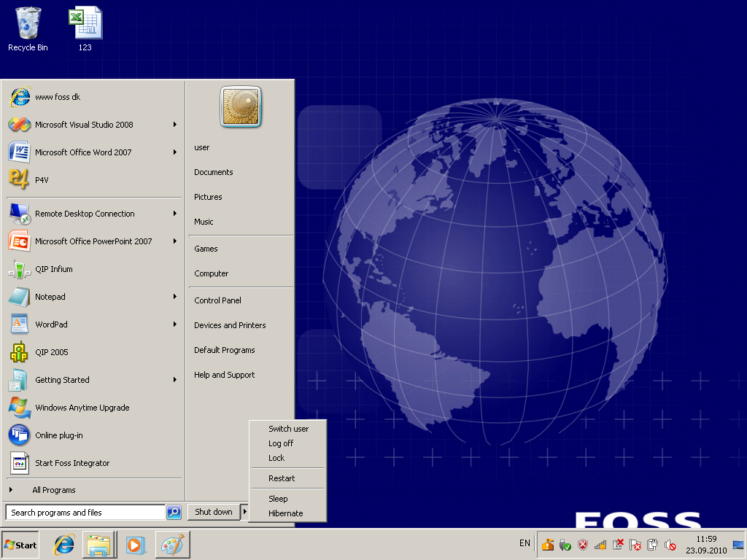Expand Word 2007 recent documents arrow
747x560 pixels.
click(175, 152)
